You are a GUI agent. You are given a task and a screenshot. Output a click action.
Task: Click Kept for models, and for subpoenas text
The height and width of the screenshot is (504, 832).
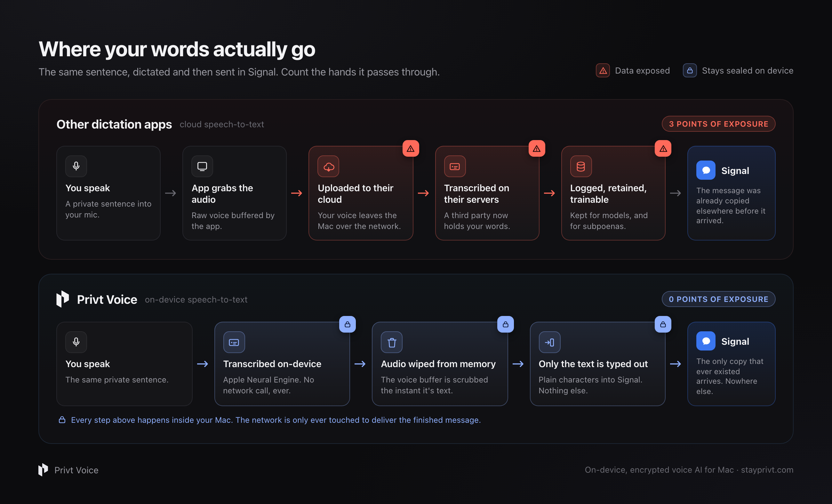(609, 221)
